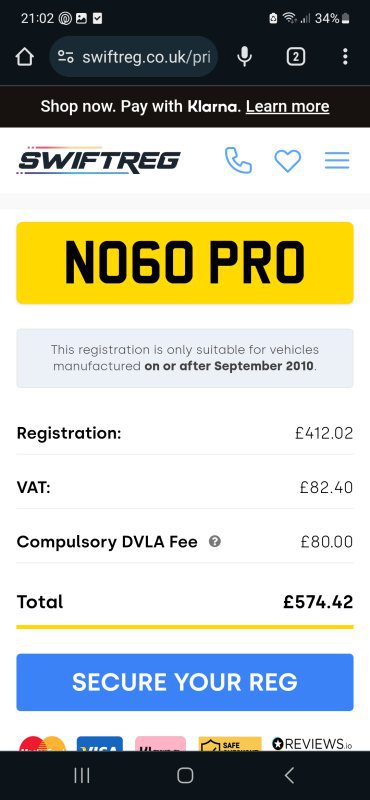Click the Klarna Learn more link
This screenshot has width=370, height=800.
coord(287,106)
